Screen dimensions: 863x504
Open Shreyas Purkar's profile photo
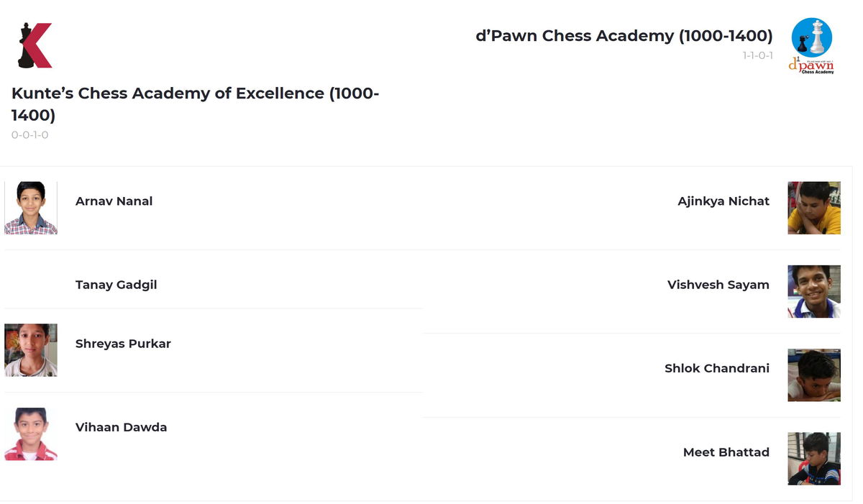[x=31, y=350]
